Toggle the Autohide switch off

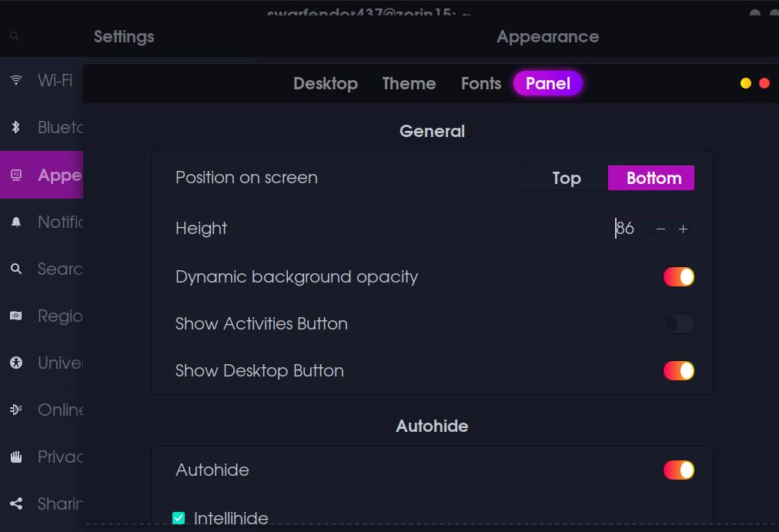[x=678, y=470]
